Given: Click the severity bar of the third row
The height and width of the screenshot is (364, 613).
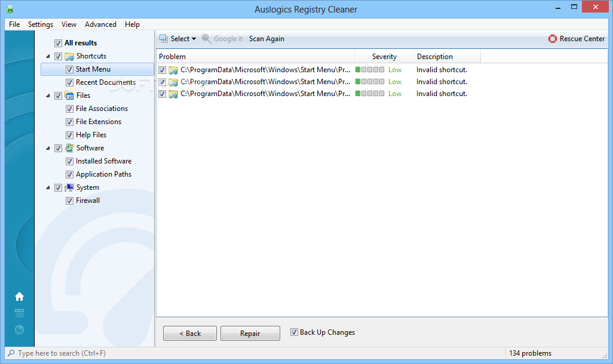Looking at the screenshot, I should [x=370, y=94].
